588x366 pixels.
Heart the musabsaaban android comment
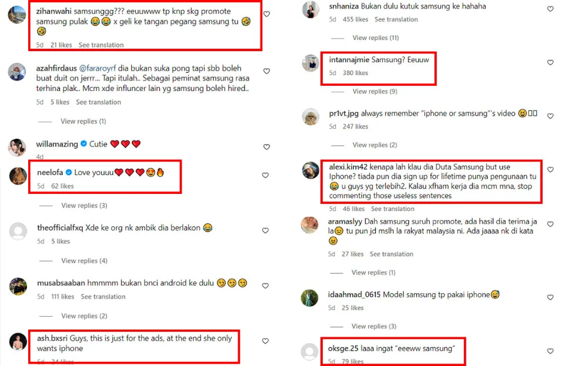pos(266,286)
